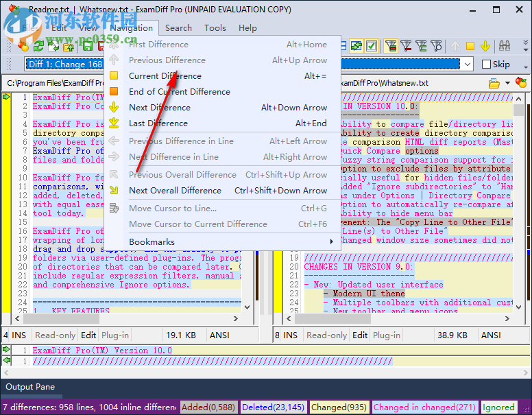The image size is (532, 415).
Task: Click the right pane vertical scrollbar thumb
Action: 518,110
